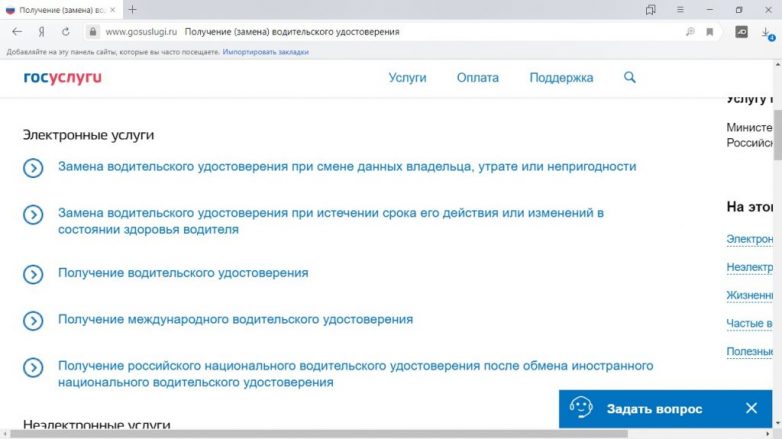The height and width of the screenshot is (439, 782).
Task: Expand arrow beside 'Получение водительского удостоверения'
Action: coord(33,273)
